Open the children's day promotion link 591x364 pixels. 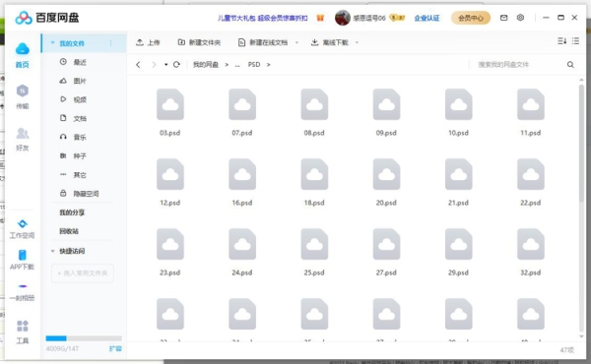coord(262,18)
